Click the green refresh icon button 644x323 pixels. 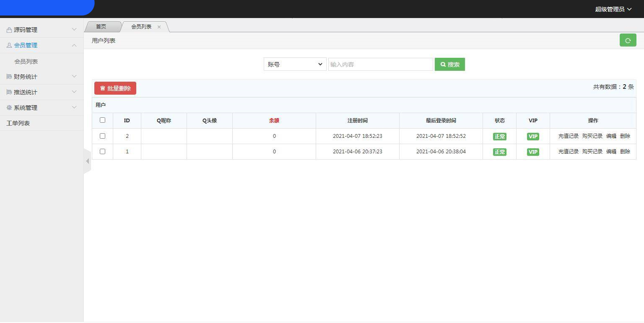(x=628, y=40)
